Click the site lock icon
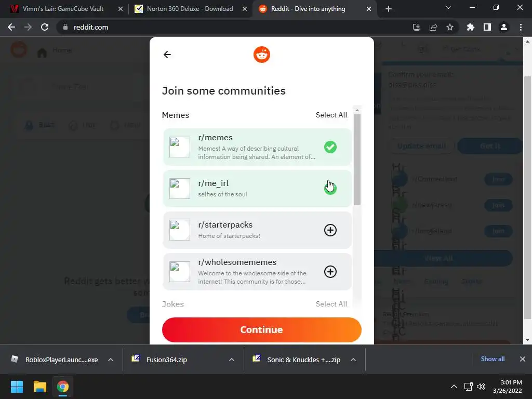Screen dimensions: 532x399 [65, 27]
